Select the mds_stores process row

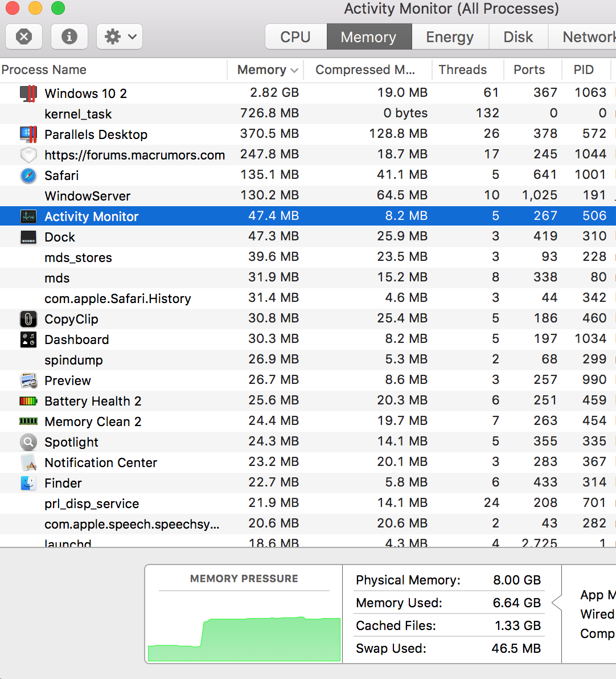(x=308, y=257)
